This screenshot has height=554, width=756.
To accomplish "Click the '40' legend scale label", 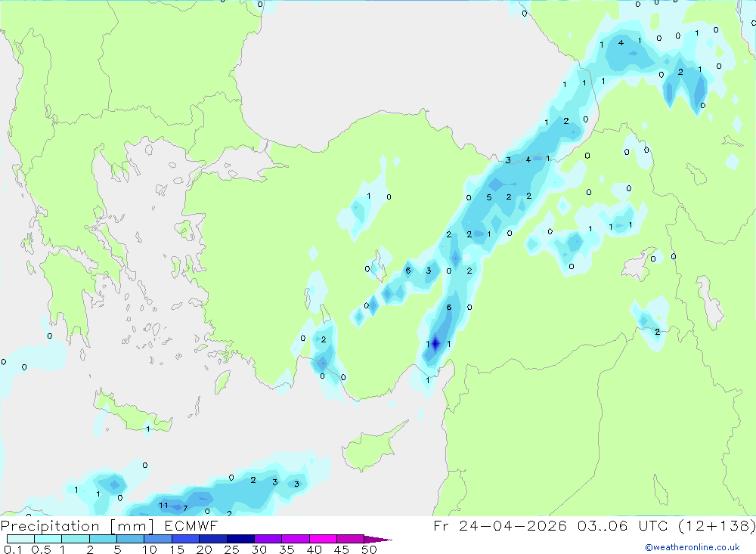I will click(314, 549).
